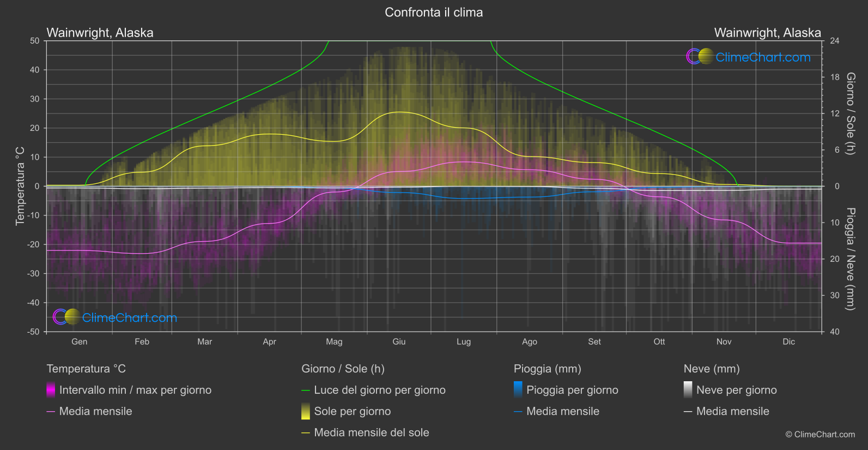Select the 'Giorno / Sole (h)' legend heading
This screenshot has height=450, width=868.
click(343, 369)
